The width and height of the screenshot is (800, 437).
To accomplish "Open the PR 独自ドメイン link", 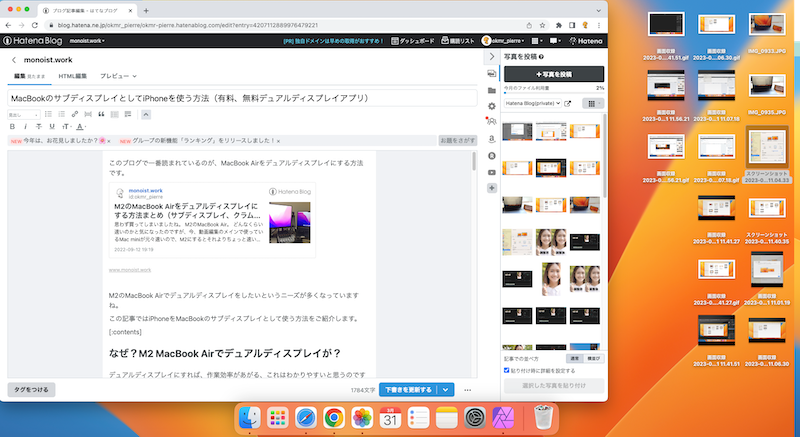I will tap(333, 41).
